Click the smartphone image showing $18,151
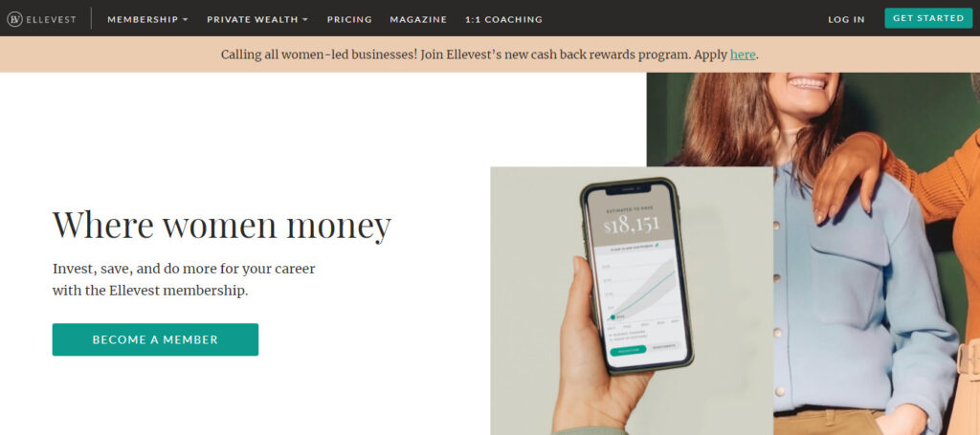The image size is (980, 435). click(636, 276)
